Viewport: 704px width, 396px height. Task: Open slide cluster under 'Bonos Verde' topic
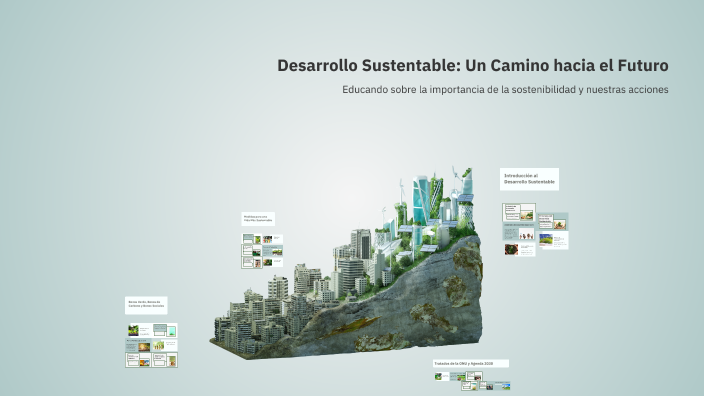[151, 345]
